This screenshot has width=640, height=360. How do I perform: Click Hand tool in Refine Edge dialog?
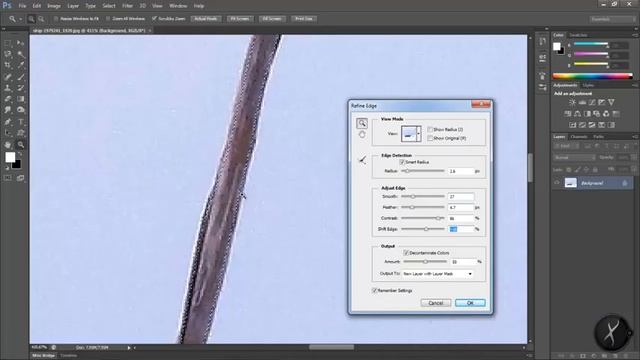(362, 135)
